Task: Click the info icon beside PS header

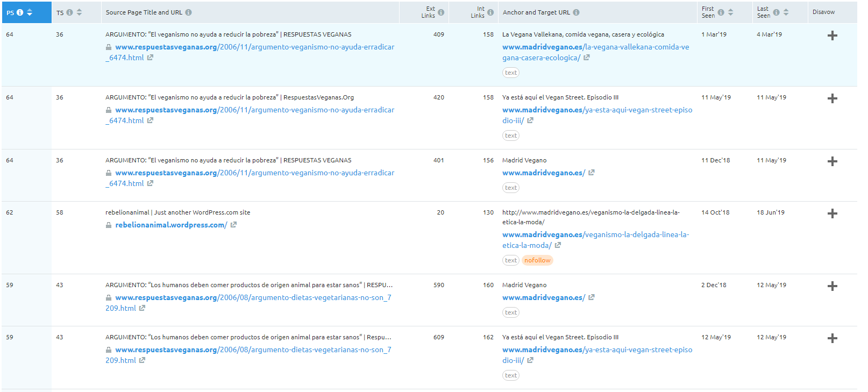Action: 20,12
